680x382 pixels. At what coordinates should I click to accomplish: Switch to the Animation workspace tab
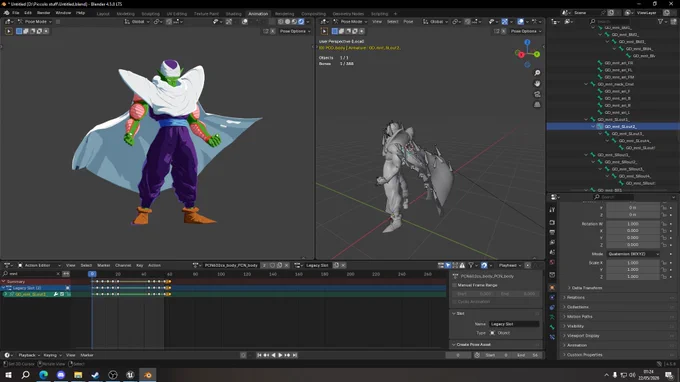258,13
